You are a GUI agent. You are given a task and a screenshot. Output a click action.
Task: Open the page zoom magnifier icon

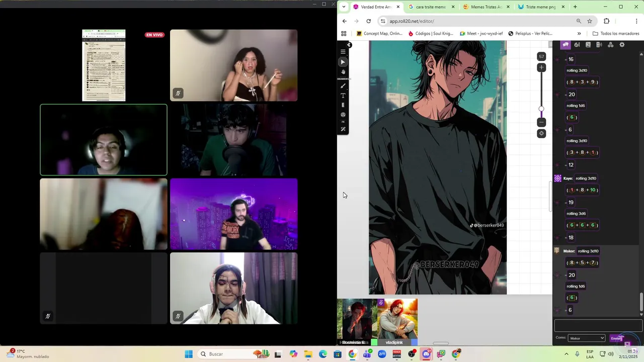[x=579, y=21]
